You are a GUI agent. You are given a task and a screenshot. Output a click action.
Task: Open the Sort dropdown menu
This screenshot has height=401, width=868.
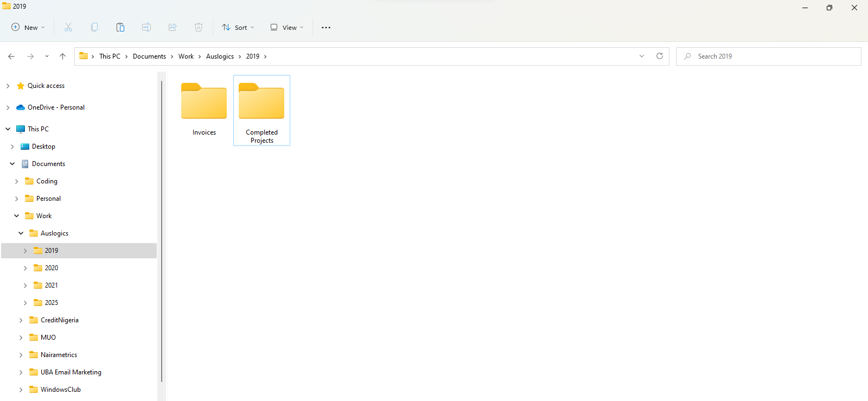pyautogui.click(x=238, y=27)
